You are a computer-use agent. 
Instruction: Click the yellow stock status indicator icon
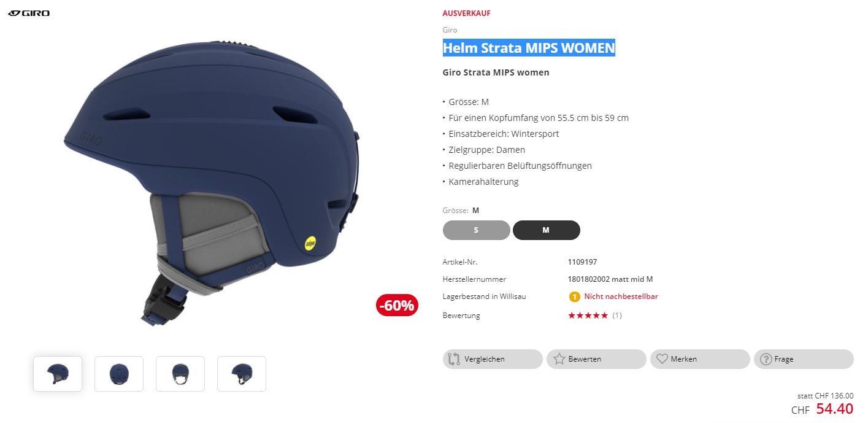click(x=574, y=297)
